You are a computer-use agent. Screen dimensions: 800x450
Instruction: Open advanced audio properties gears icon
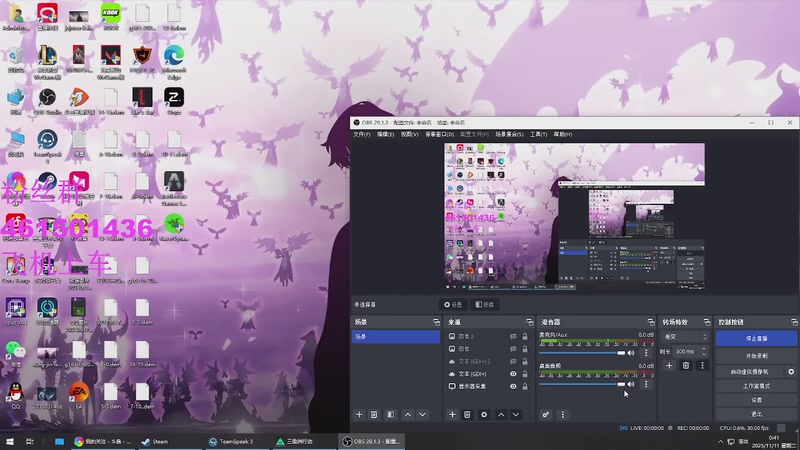(545, 415)
